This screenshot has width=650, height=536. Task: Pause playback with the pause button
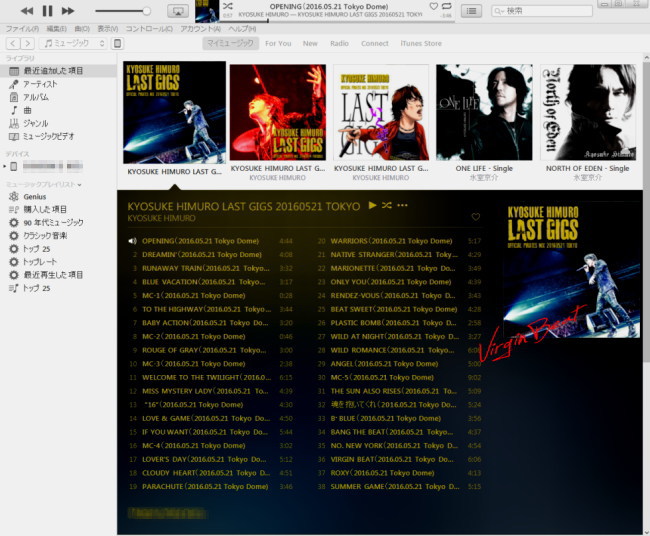pos(48,11)
